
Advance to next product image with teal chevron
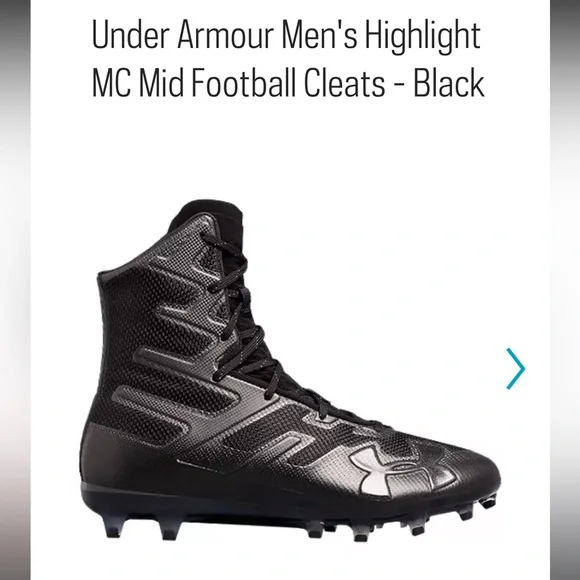point(516,368)
